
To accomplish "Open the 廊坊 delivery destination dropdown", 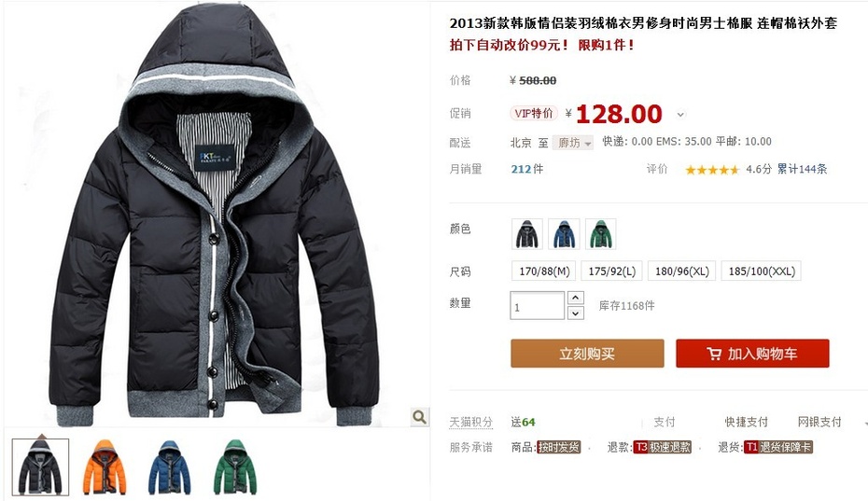I will pyautogui.click(x=573, y=143).
